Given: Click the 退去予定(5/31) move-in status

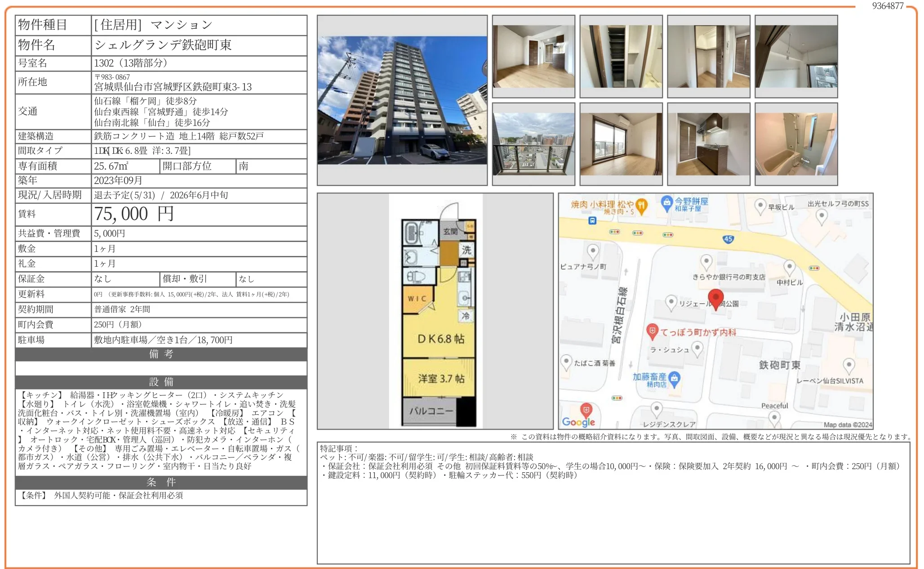Looking at the screenshot, I should coord(124,195).
